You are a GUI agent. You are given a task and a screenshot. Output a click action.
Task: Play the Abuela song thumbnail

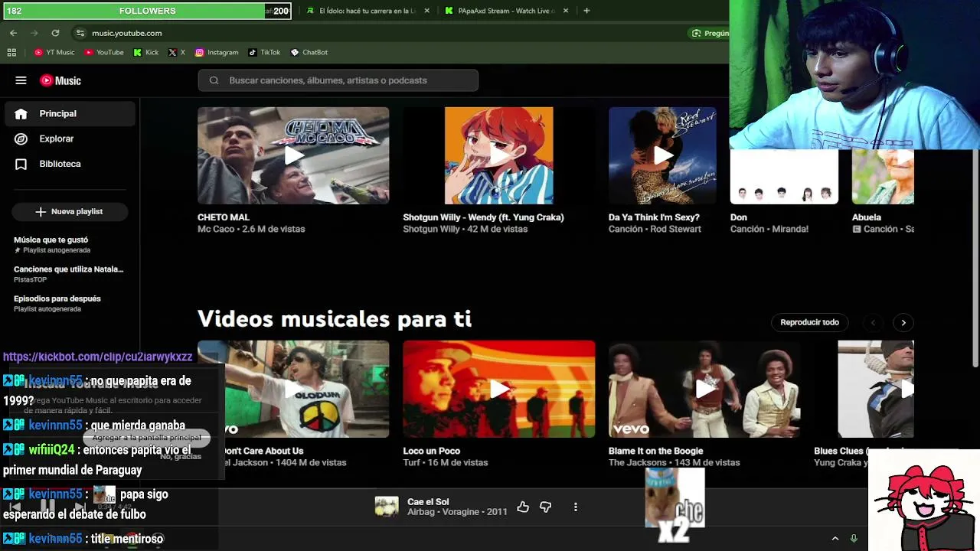(x=883, y=177)
